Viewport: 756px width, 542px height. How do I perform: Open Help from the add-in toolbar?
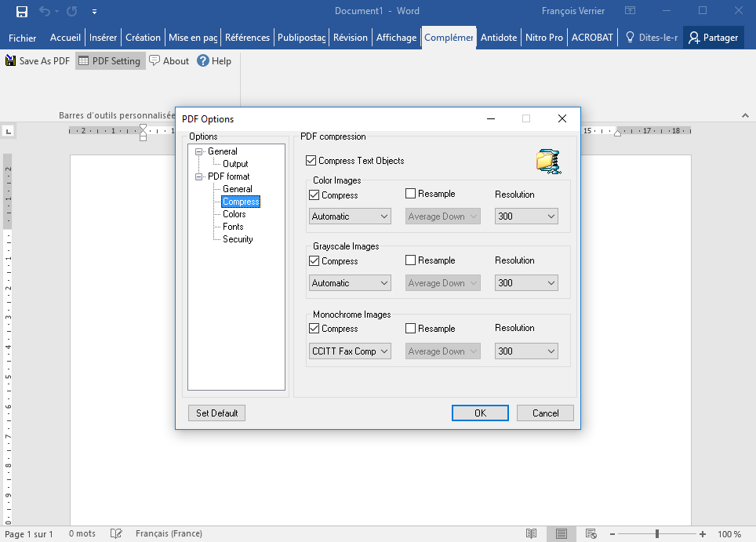203,61
